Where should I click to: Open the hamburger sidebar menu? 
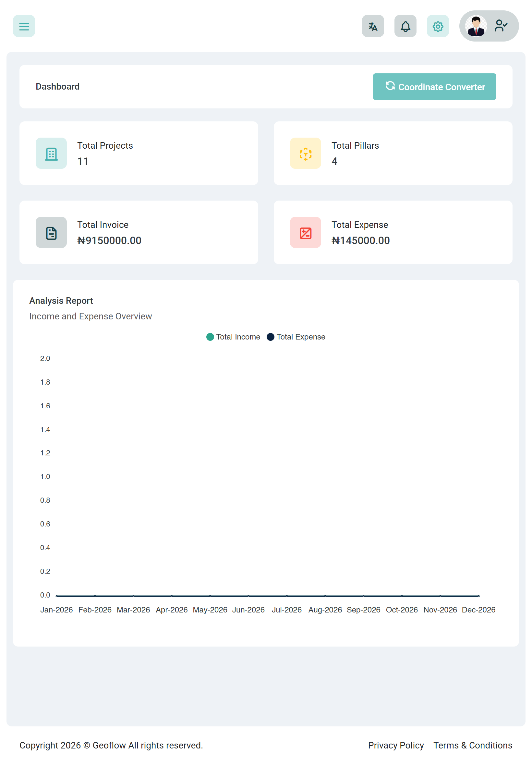tap(24, 26)
